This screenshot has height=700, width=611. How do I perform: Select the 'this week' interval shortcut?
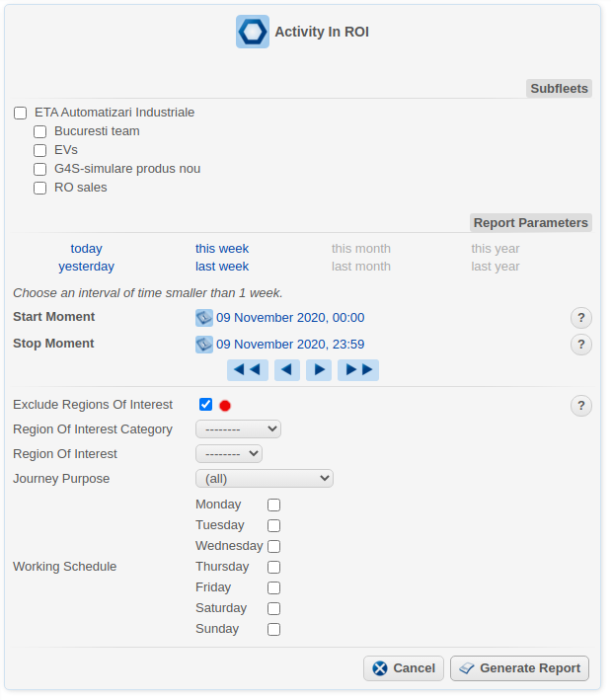tap(222, 249)
